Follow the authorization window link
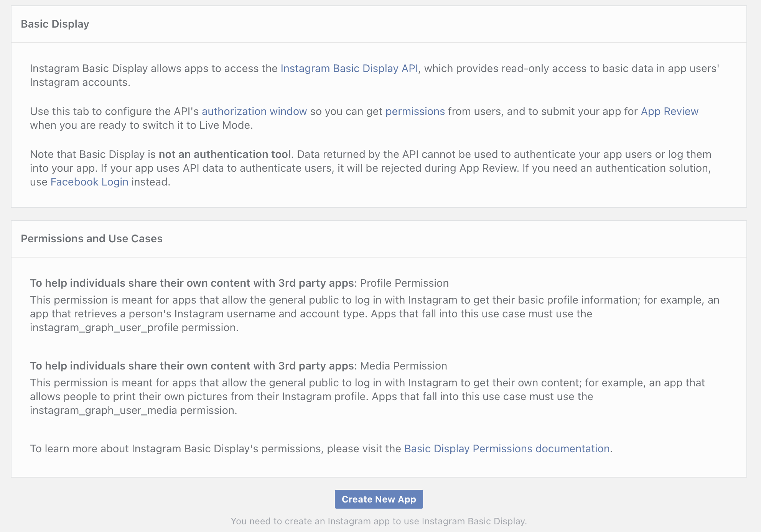Image resolution: width=761 pixels, height=532 pixels. 254,111
